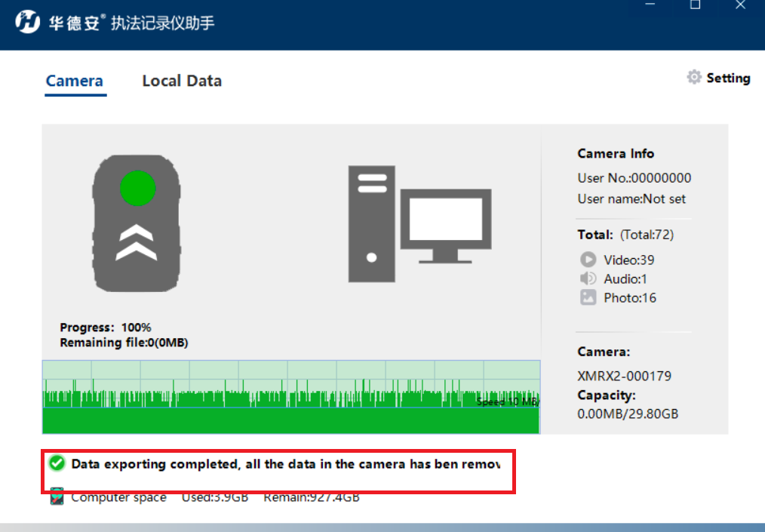765x532 pixels.
Task: Click the computer space disk icon
Action: 57,497
